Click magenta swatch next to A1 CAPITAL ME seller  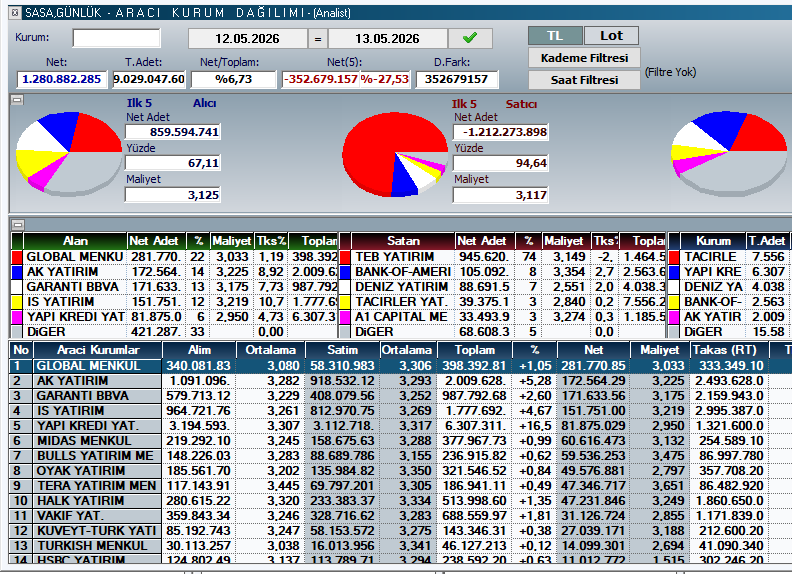tap(345, 317)
